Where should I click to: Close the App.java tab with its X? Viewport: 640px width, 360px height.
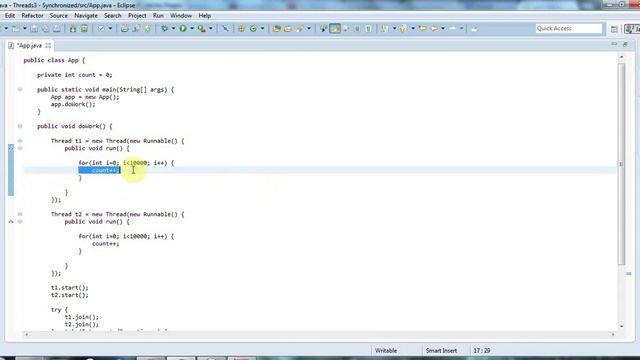(x=48, y=45)
